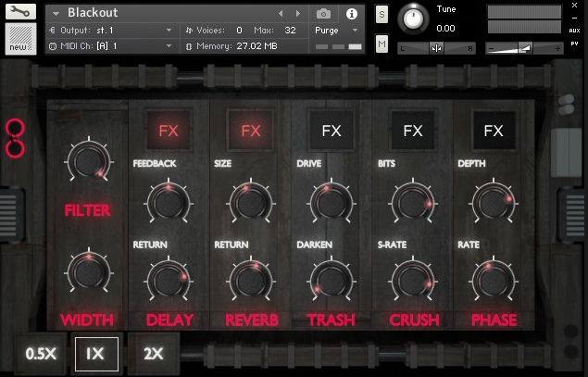
Task: Select the 0.5X speed tab
Action: point(41,354)
